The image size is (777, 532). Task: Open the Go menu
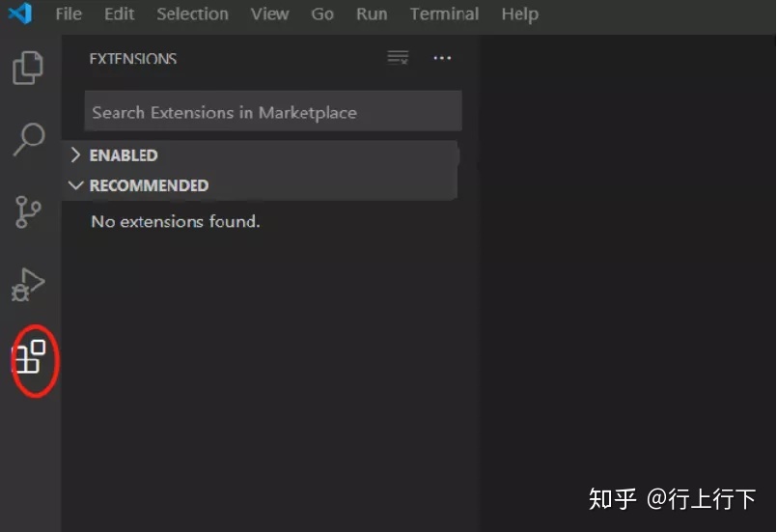pyautogui.click(x=322, y=14)
